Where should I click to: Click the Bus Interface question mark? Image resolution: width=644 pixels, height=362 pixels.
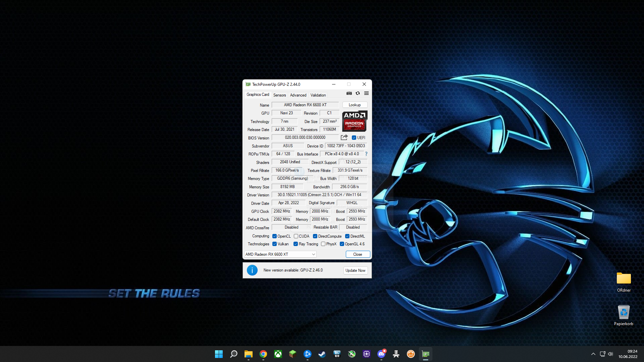click(x=366, y=154)
